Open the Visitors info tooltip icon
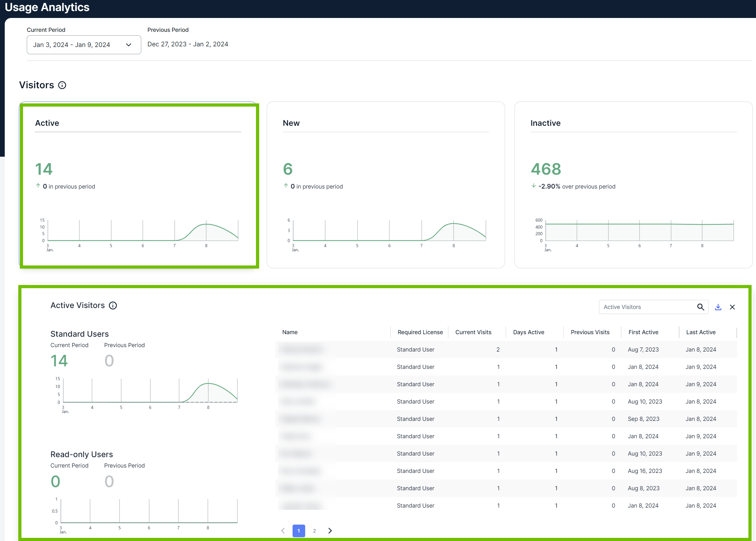This screenshot has width=756, height=541. coord(62,85)
